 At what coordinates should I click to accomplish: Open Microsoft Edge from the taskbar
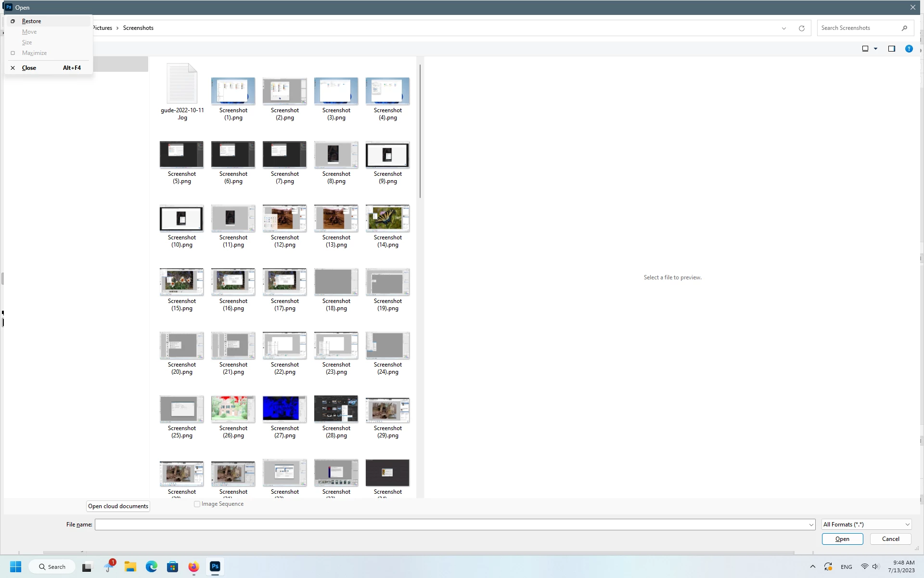(152, 567)
